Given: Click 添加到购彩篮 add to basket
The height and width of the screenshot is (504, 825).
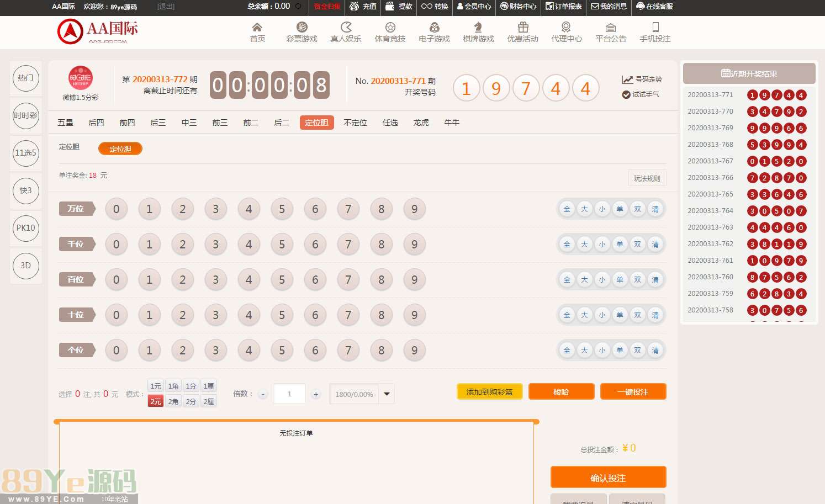Looking at the screenshot, I should click(489, 391).
